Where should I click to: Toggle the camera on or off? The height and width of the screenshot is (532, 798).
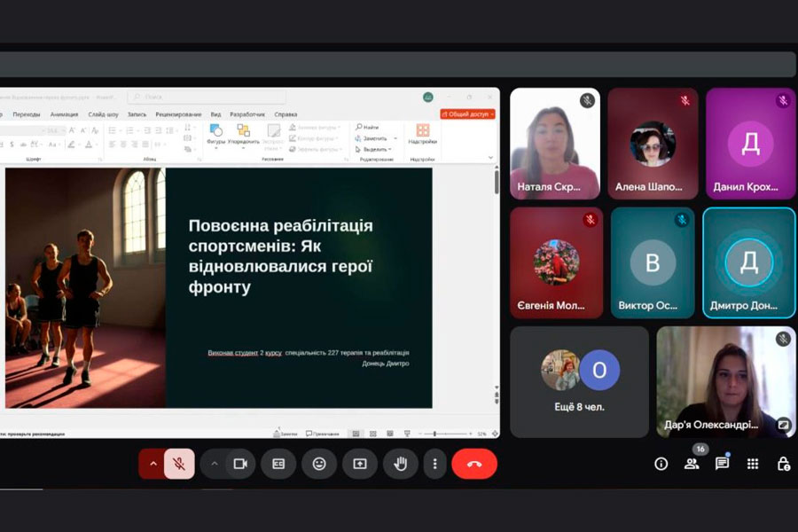(239, 464)
